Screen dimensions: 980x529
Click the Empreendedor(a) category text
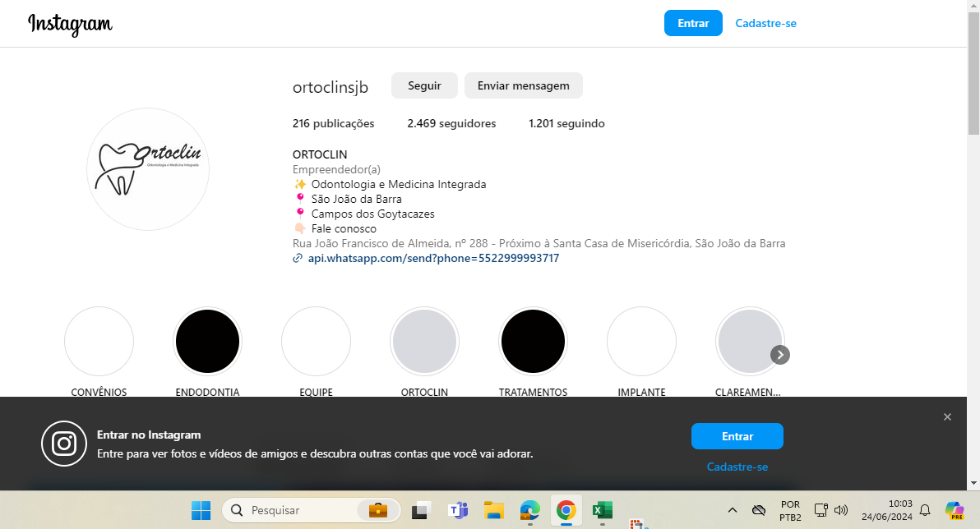click(336, 169)
